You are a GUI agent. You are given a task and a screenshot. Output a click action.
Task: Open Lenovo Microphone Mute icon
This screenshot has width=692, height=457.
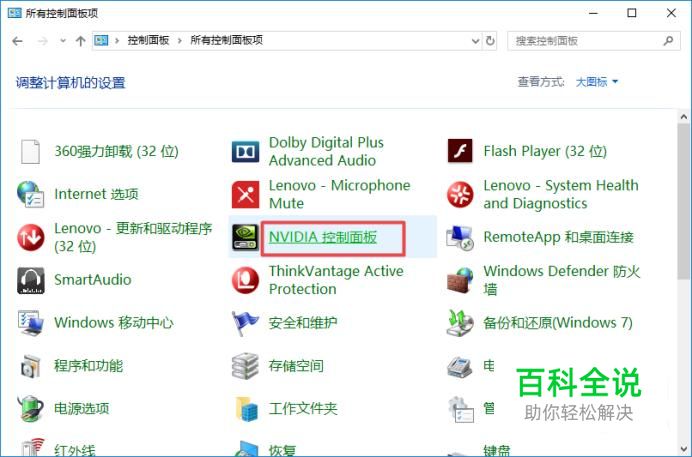[245, 194]
